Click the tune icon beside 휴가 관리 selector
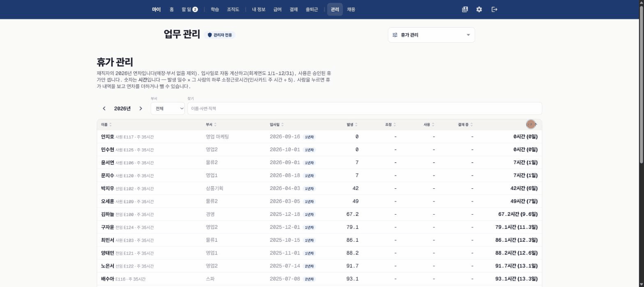644x287 pixels. tap(395, 35)
